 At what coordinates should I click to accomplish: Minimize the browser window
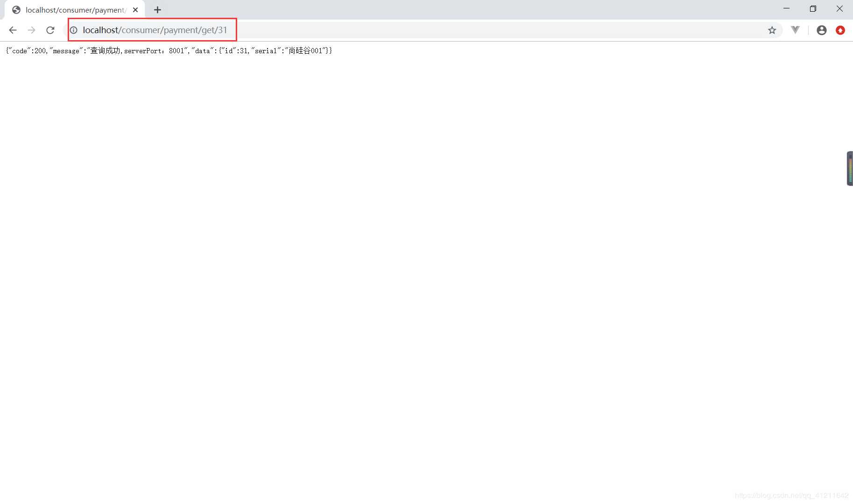click(x=787, y=8)
